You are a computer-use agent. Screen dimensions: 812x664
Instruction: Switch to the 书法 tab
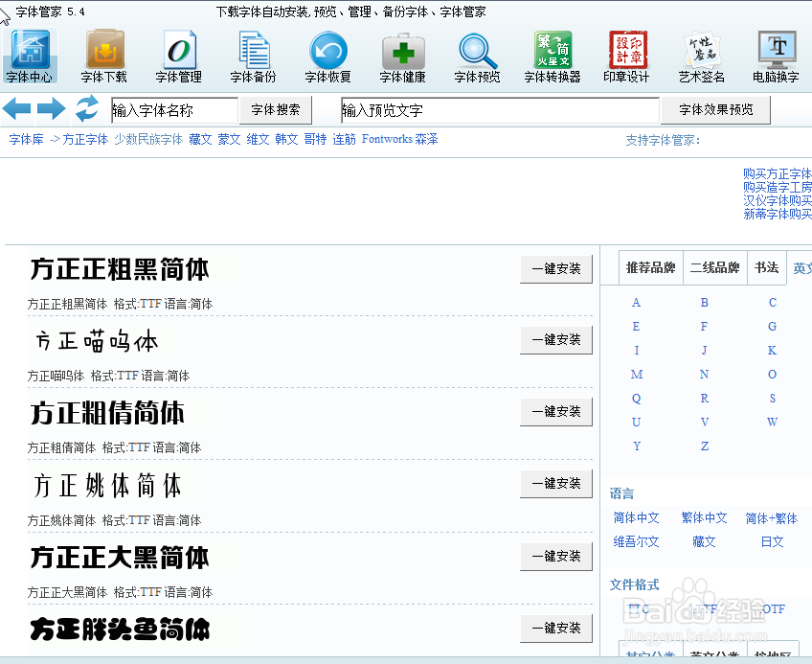point(766,267)
